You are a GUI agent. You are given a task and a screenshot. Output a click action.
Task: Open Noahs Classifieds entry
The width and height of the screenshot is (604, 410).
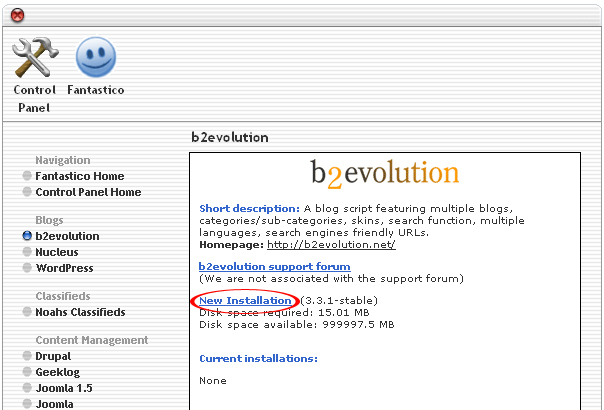[x=80, y=312]
